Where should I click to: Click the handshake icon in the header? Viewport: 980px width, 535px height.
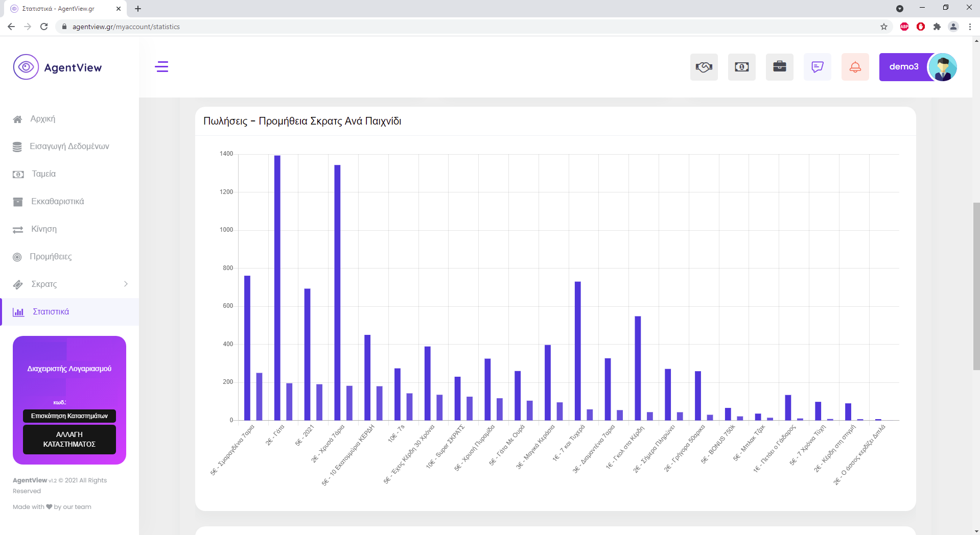(x=704, y=67)
